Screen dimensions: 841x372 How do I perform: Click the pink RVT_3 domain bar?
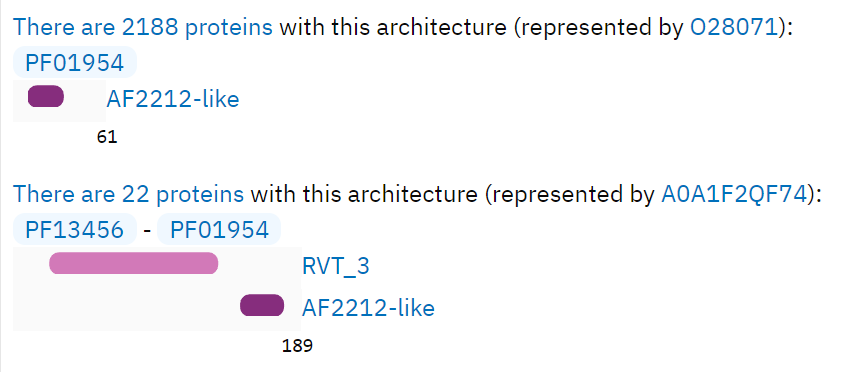(134, 263)
